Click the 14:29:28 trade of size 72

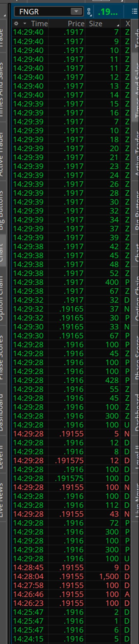pyautogui.click(x=71, y=523)
